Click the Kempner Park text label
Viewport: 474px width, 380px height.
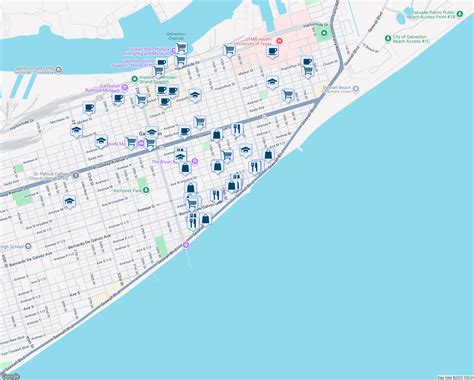tap(128, 190)
